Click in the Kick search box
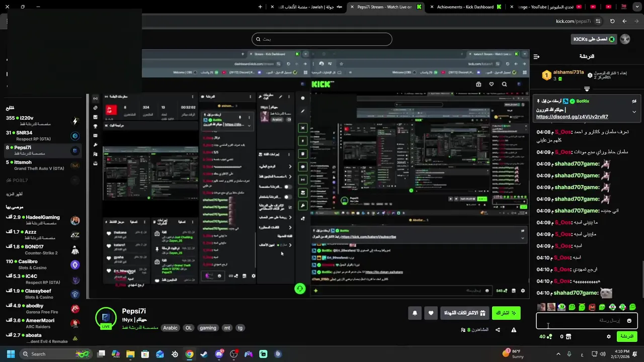Image resolution: width=644 pixels, height=362 pixels. (322, 39)
